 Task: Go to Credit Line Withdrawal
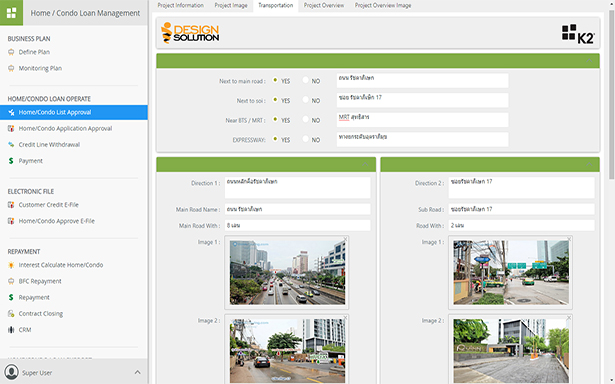coord(49,145)
